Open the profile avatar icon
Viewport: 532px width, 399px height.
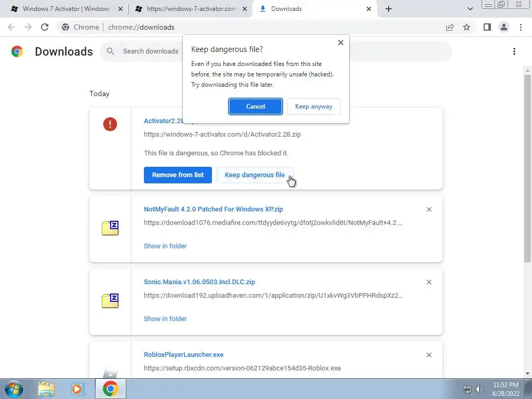(504, 27)
